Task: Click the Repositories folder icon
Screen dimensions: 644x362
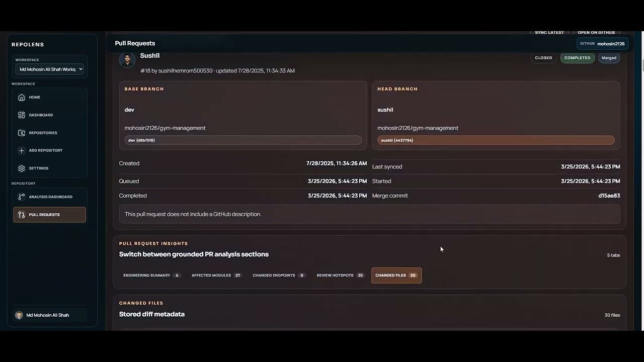Action: coord(21,133)
